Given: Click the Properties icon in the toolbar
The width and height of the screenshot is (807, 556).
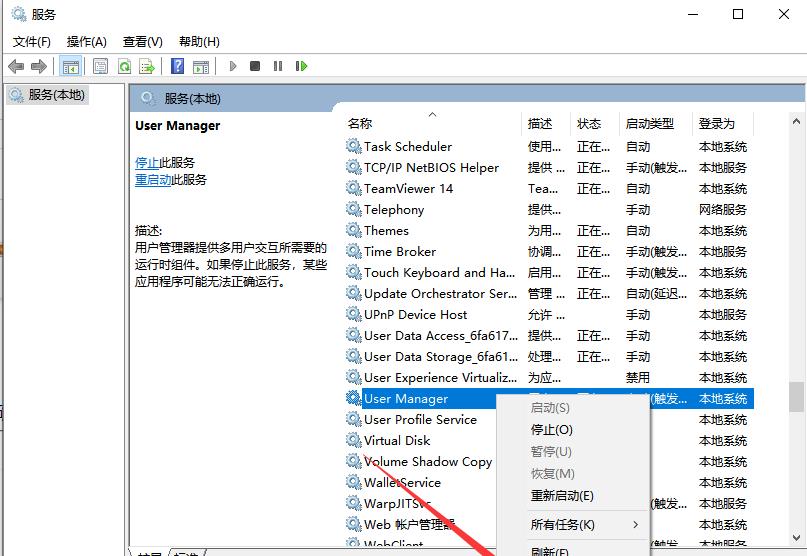Looking at the screenshot, I should (x=100, y=66).
